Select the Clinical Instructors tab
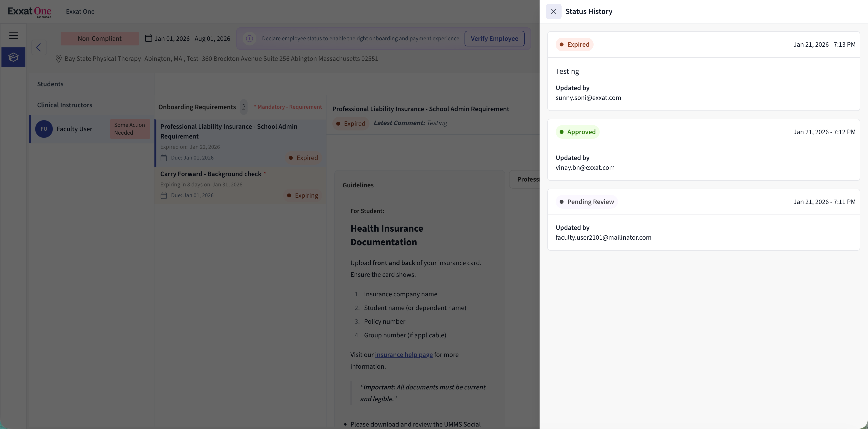Image resolution: width=868 pixels, height=429 pixels. (64, 105)
